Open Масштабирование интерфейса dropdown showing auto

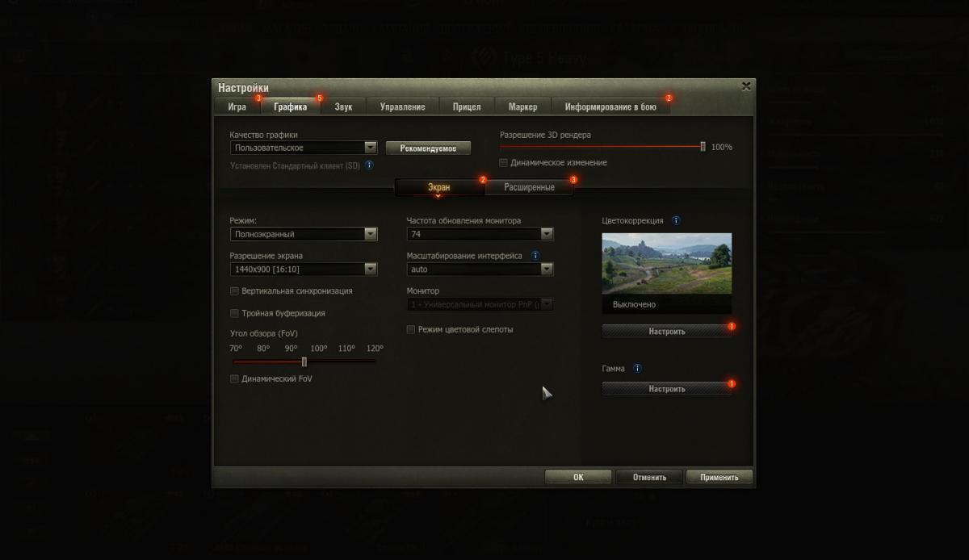click(x=480, y=269)
